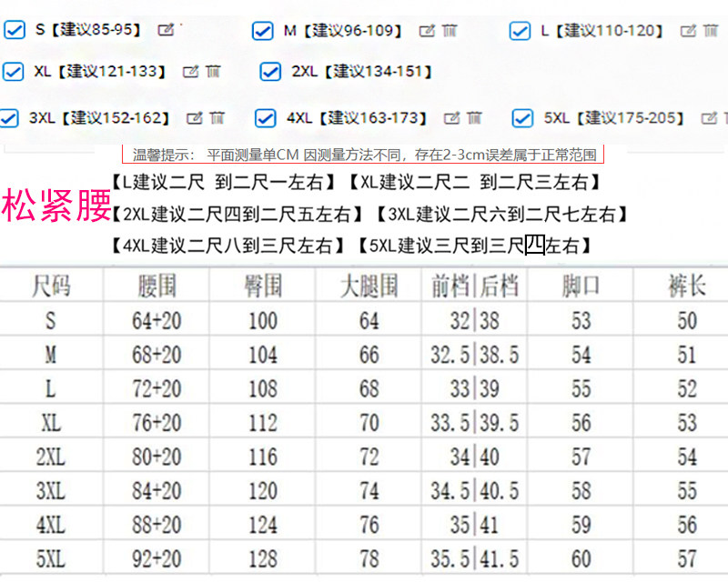The width and height of the screenshot is (728, 582).
Task: Click the hip value 104
Action: pyautogui.click(x=263, y=355)
